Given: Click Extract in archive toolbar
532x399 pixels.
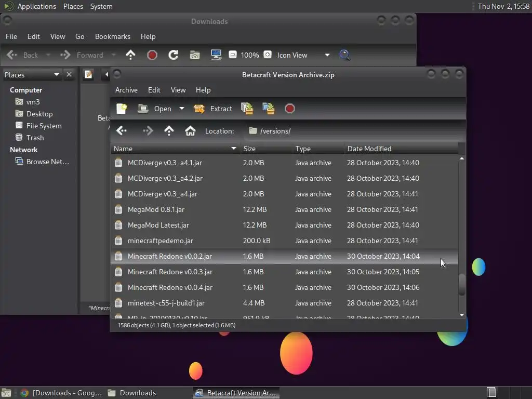Looking at the screenshot, I should tap(212, 109).
